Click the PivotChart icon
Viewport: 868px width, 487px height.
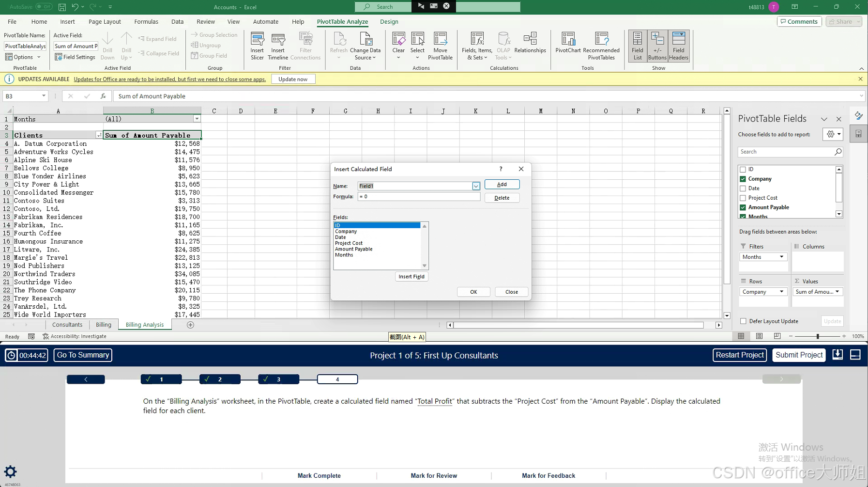(x=568, y=43)
